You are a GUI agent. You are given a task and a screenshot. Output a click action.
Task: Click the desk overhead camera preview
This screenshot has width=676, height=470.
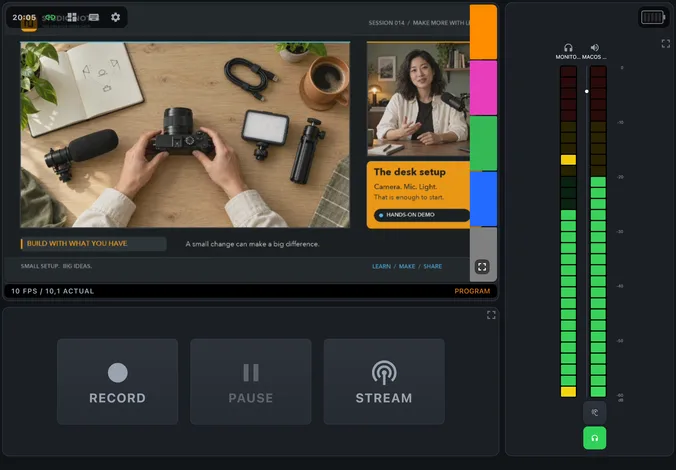point(185,135)
